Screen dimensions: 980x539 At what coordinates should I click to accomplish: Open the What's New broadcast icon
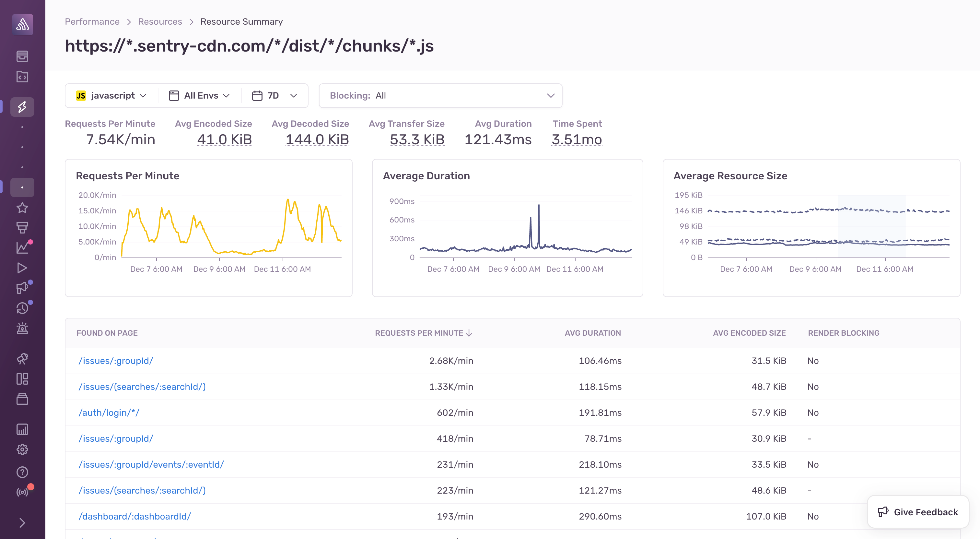click(x=22, y=492)
